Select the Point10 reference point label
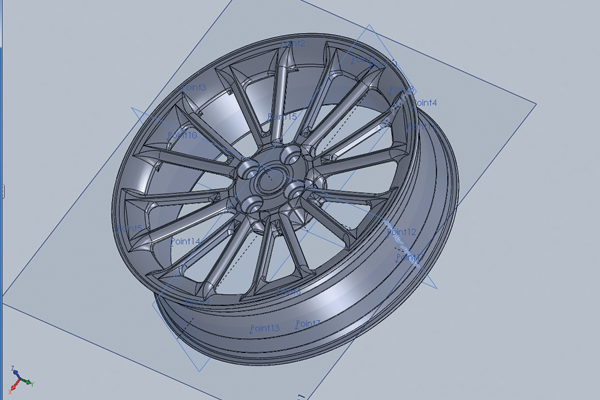This screenshot has height=400, width=600. (185, 134)
